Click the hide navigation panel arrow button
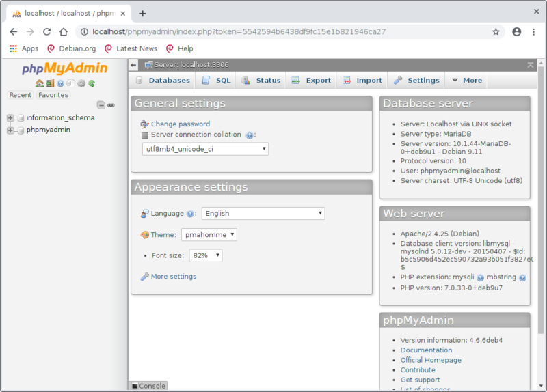 pyautogui.click(x=133, y=65)
